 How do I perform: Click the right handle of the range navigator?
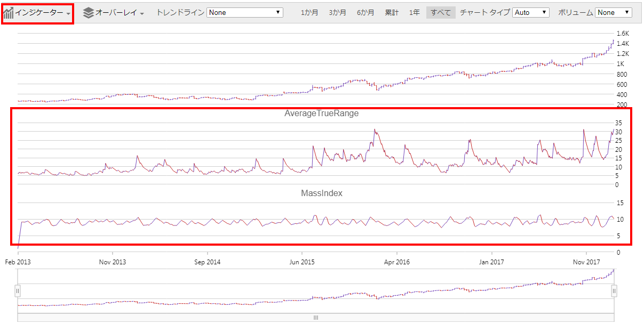614,291
